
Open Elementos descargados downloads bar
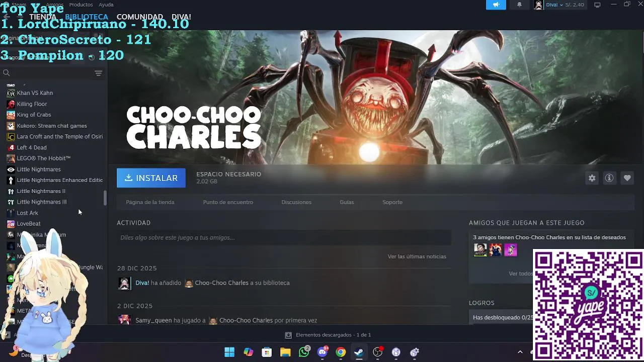(x=328, y=335)
